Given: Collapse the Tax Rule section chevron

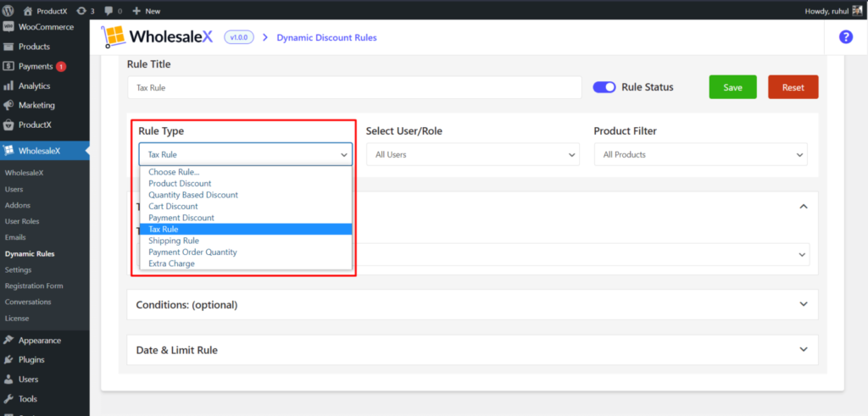Looking at the screenshot, I should (804, 207).
